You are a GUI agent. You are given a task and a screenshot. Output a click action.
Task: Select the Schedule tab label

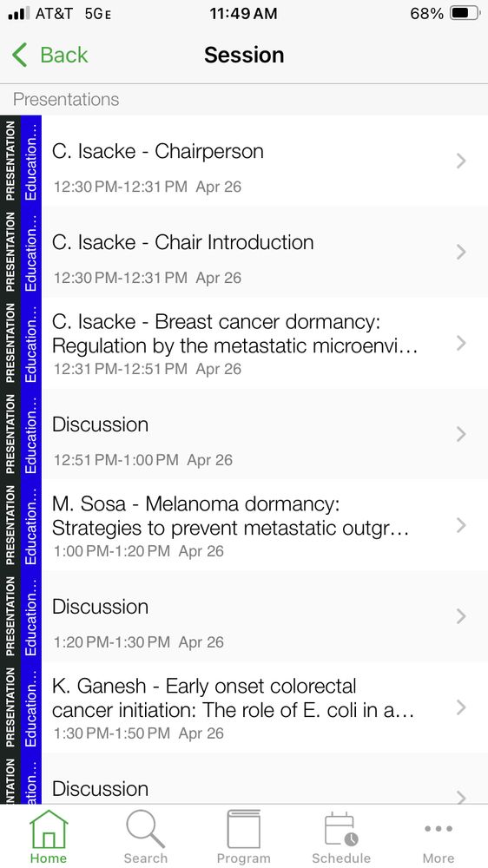pyautogui.click(x=340, y=858)
